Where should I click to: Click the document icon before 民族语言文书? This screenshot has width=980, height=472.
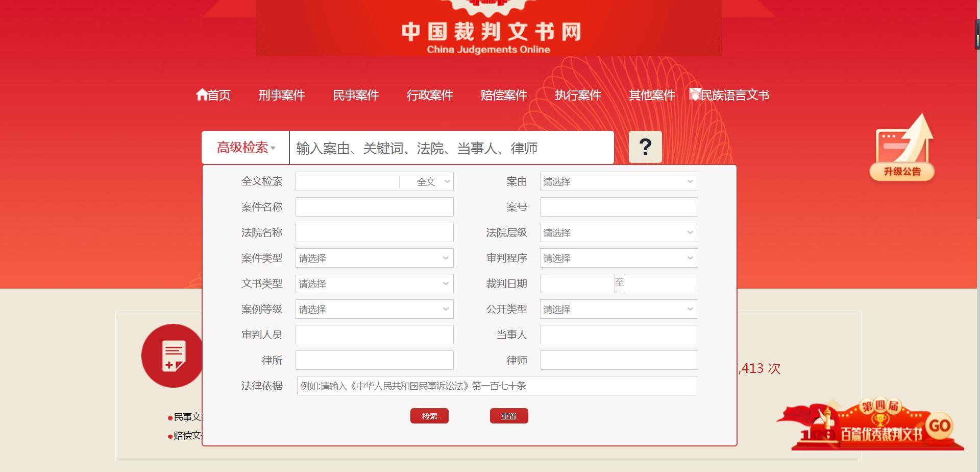pyautogui.click(x=694, y=93)
